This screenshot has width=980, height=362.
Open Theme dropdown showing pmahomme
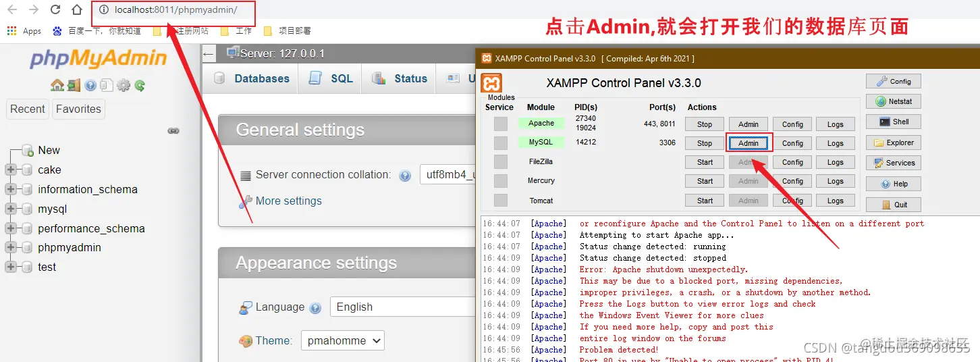click(x=342, y=340)
